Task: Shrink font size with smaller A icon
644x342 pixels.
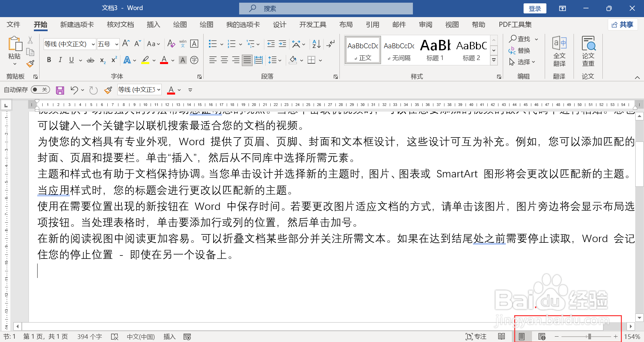Action: click(138, 44)
